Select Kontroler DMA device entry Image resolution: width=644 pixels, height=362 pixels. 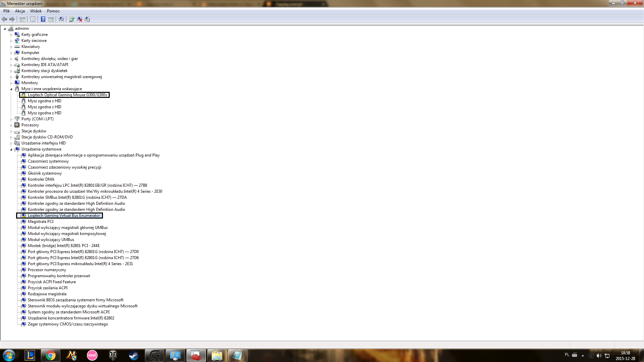(x=41, y=179)
